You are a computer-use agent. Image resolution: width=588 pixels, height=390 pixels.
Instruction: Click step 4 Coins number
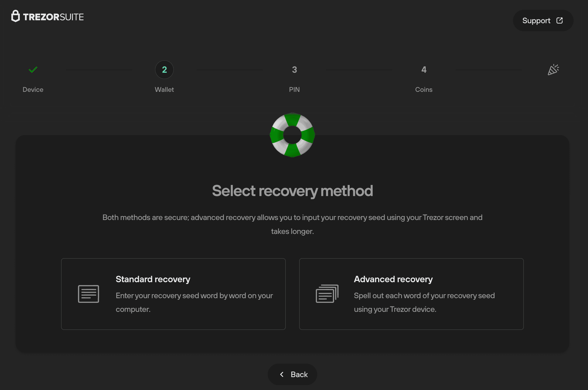coord(424,70)
